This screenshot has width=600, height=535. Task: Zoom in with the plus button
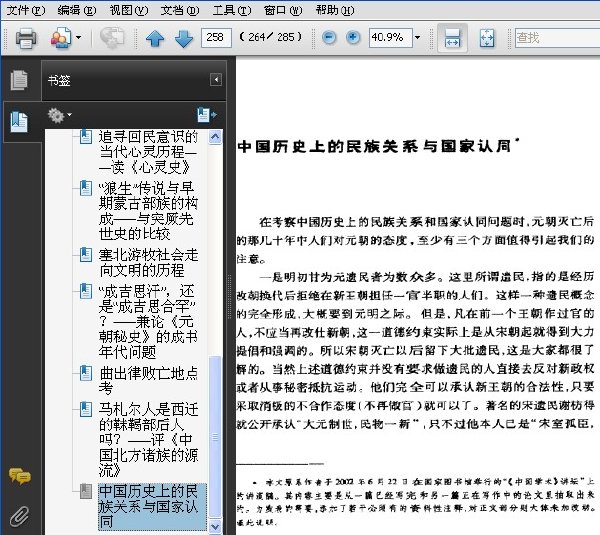pyautogui.click(x=353, y=38)
